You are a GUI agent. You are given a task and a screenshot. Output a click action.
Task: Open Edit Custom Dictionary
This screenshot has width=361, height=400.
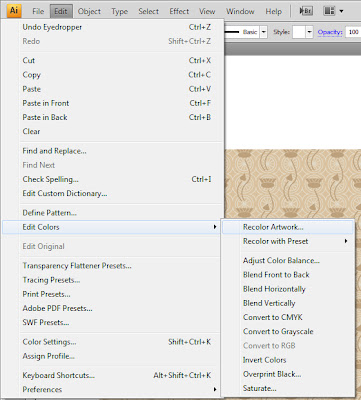(x=113, y=193)
